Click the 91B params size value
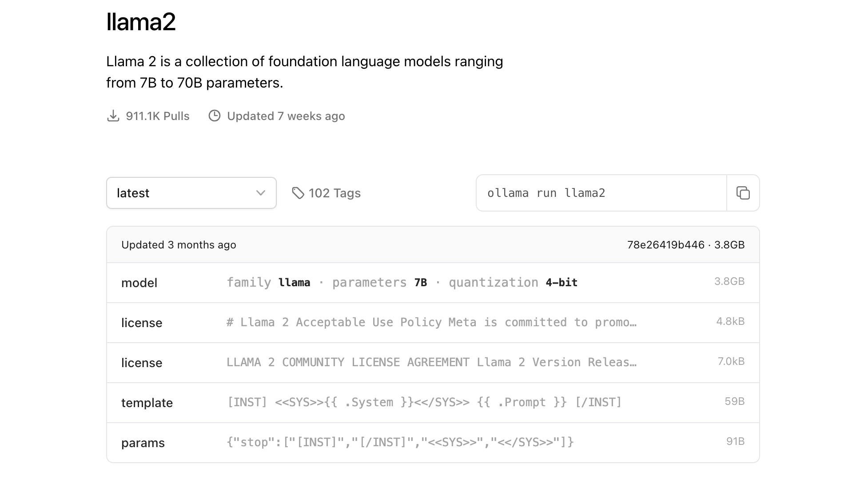This screenshot has height=480, width=868. click(x=736, y=441)
